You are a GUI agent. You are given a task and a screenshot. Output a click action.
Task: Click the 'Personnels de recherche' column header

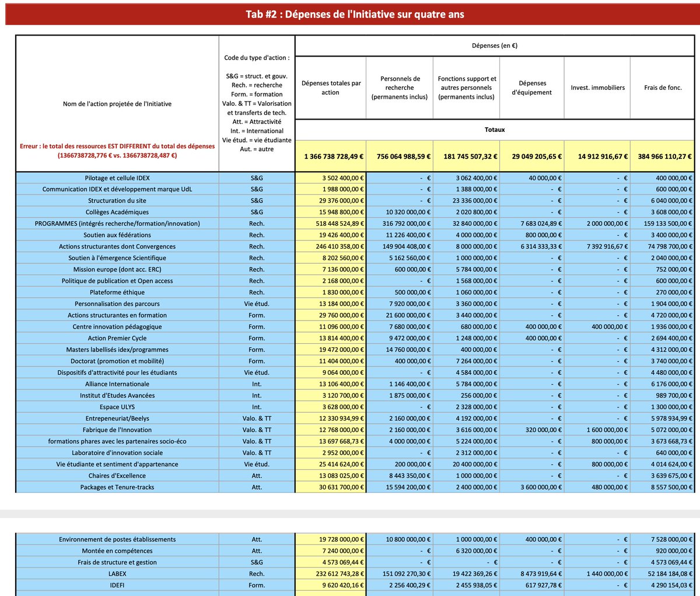pos(400,88)
